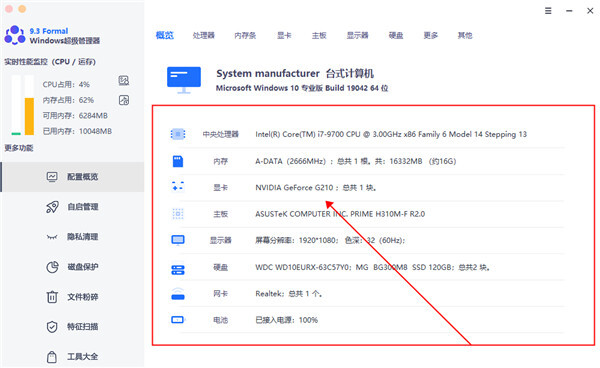Click the 更多功能 label
The width and height of the screenshot is (600, 368).
point(19,148)
